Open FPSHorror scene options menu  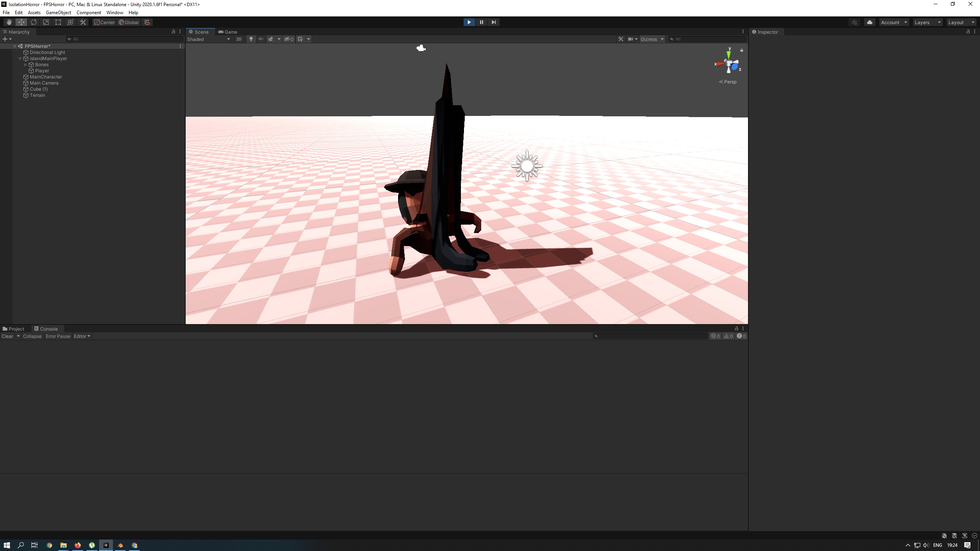[x=180, y=46]
